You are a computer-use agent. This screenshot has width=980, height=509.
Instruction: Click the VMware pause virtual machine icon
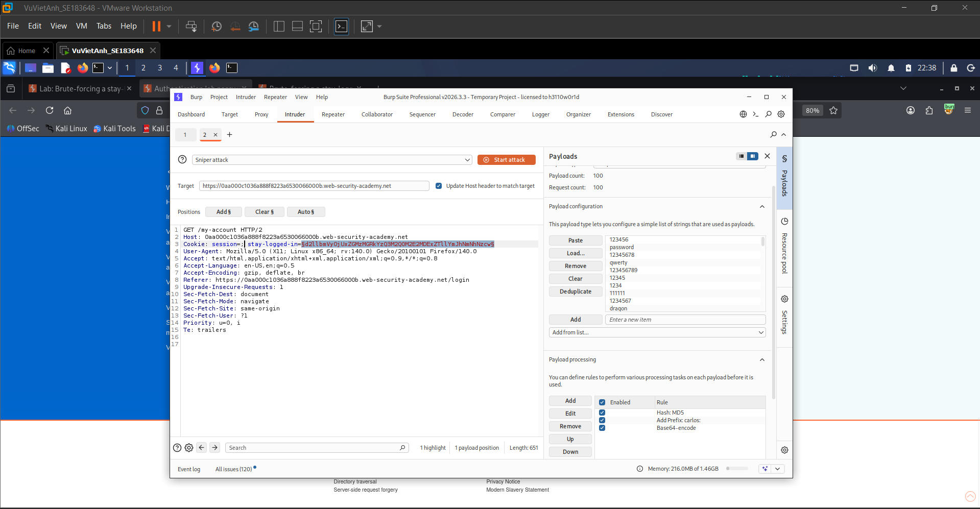[156, 26]
